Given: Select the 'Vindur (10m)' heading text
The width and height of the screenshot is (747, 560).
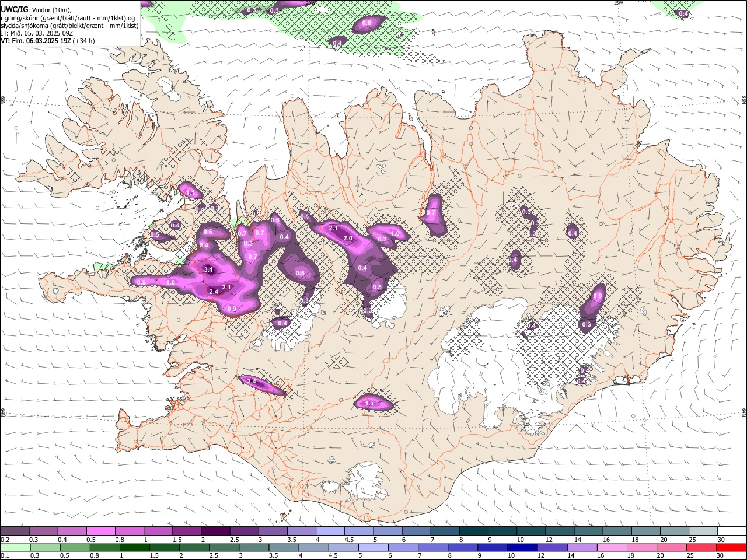Looking at the screenshot, I should pyautogui.click(x=51, y=10).
